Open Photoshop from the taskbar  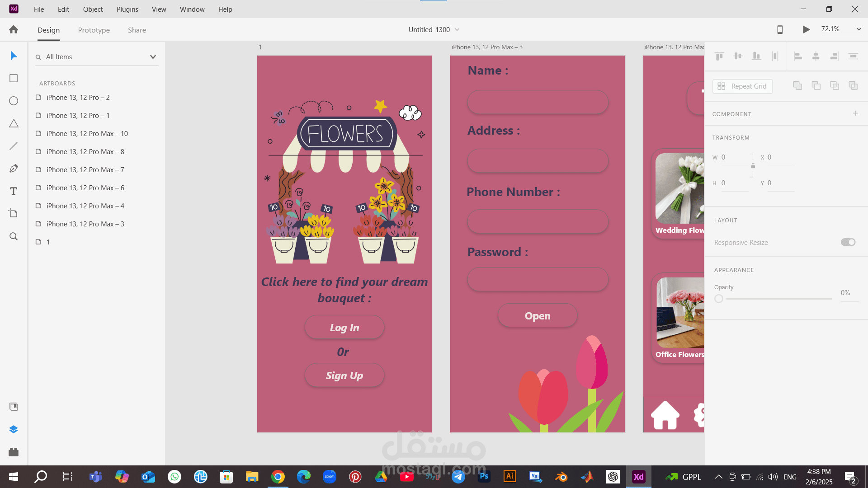click(484, 476)
